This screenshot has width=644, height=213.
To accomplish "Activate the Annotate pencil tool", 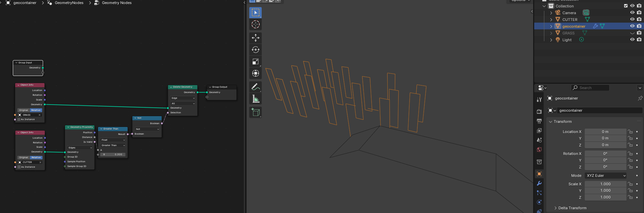I will tap(256, 87).
